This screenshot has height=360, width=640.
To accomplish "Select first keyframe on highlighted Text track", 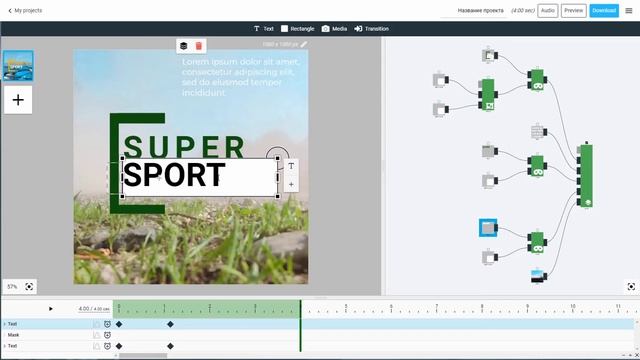I will pos(119,324).
